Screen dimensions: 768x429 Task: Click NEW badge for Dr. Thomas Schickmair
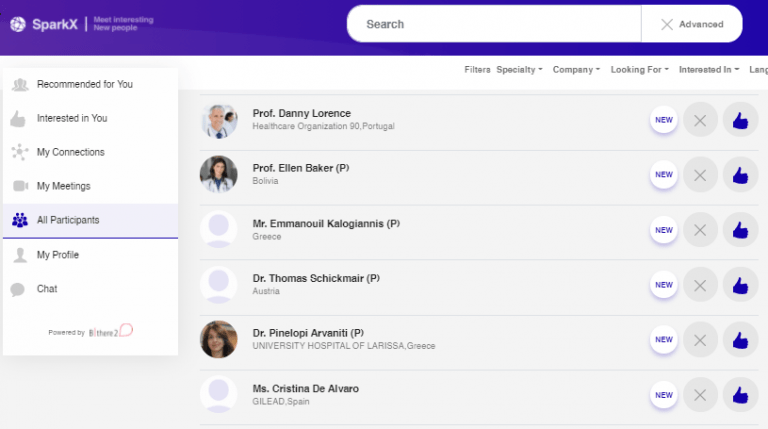click(664, 285)
